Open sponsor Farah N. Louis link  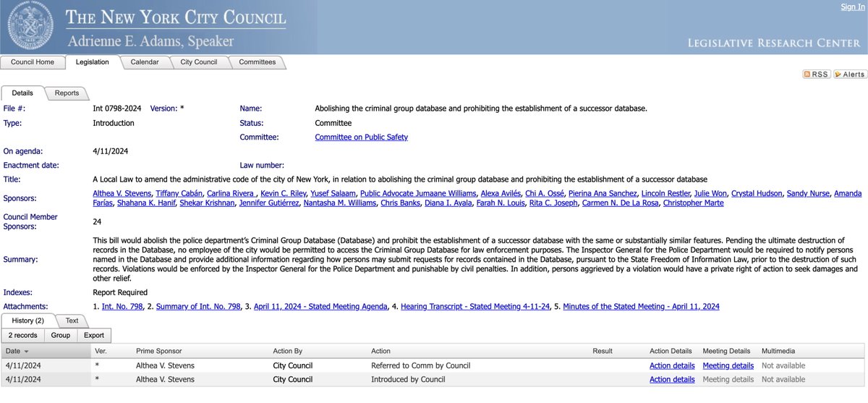[x=502, y=203]
